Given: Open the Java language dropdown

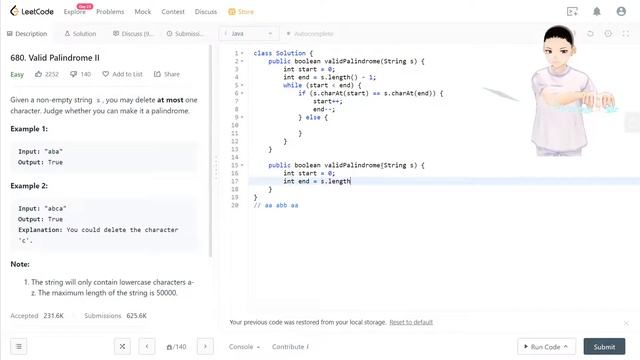Looking at the screenshot, I should (249, 33).
